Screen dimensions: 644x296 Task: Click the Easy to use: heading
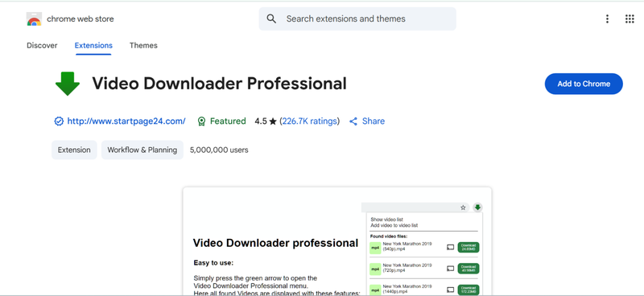(x=213, y=263)
